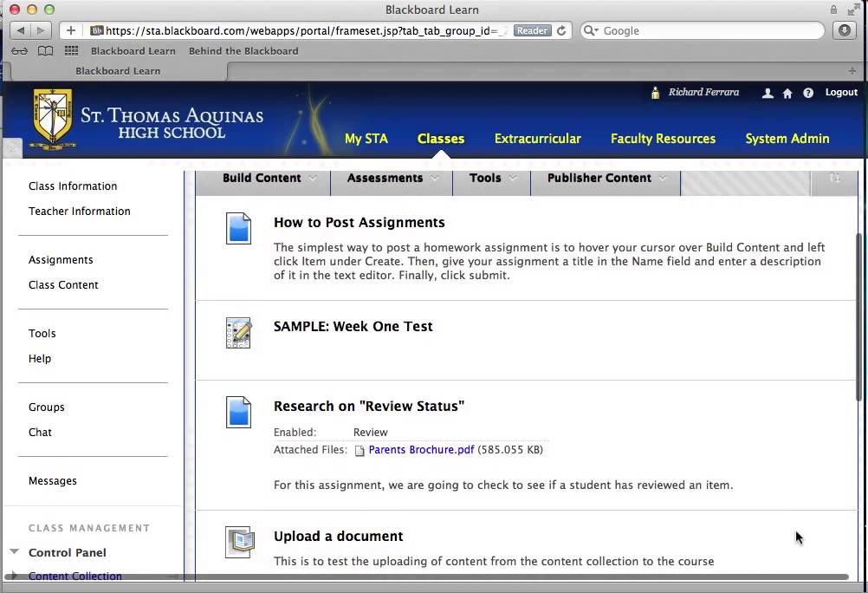The height and width of the screenshot is (593, 868).
Task: Click the Upload a document title
Action: 338,537
